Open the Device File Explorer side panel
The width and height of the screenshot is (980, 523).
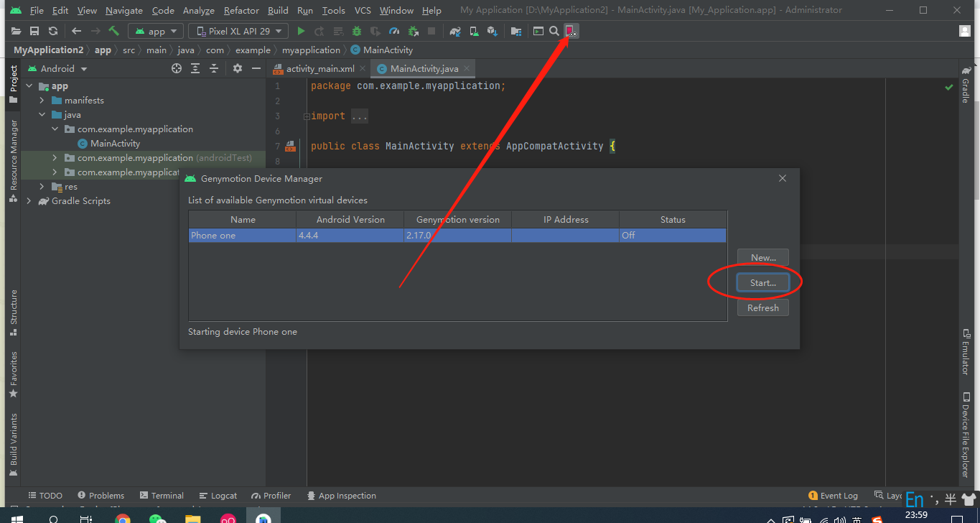(x=966, y=434)
